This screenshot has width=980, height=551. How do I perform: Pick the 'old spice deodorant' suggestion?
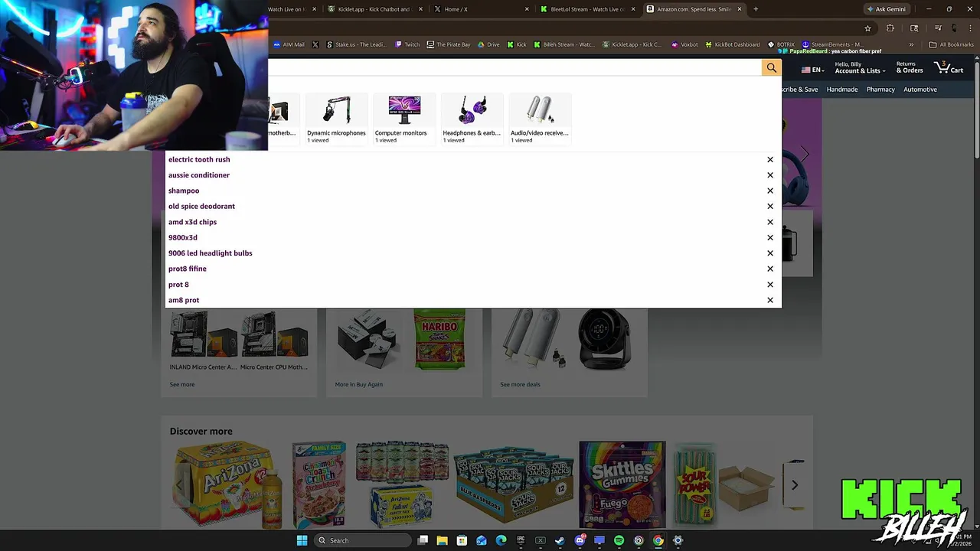(x=201, y=207)
